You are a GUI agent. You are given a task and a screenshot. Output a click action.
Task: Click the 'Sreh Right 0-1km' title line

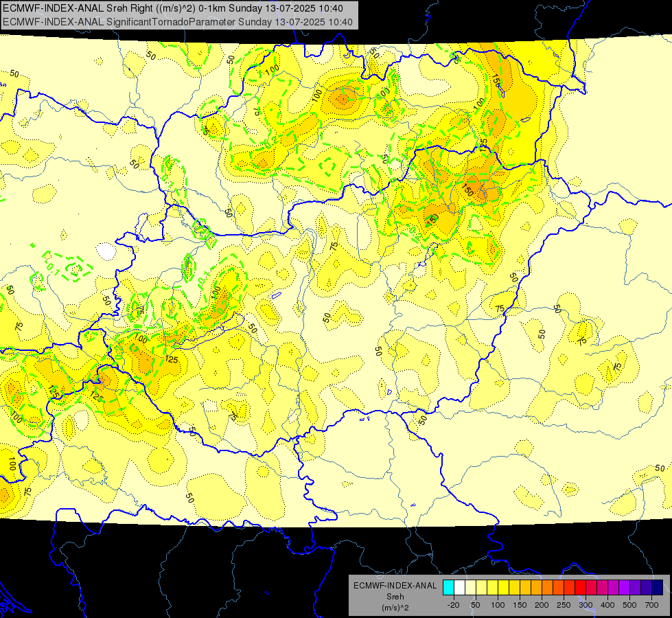(173, 8)
